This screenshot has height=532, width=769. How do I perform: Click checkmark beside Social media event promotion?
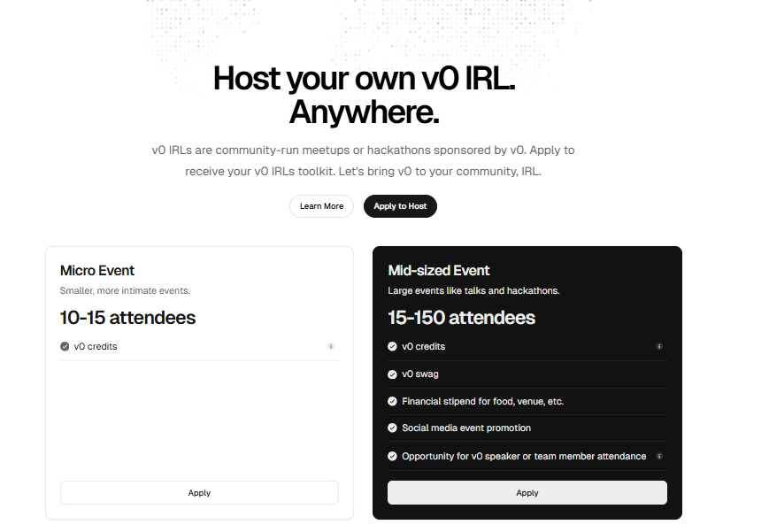click(393, 428)
